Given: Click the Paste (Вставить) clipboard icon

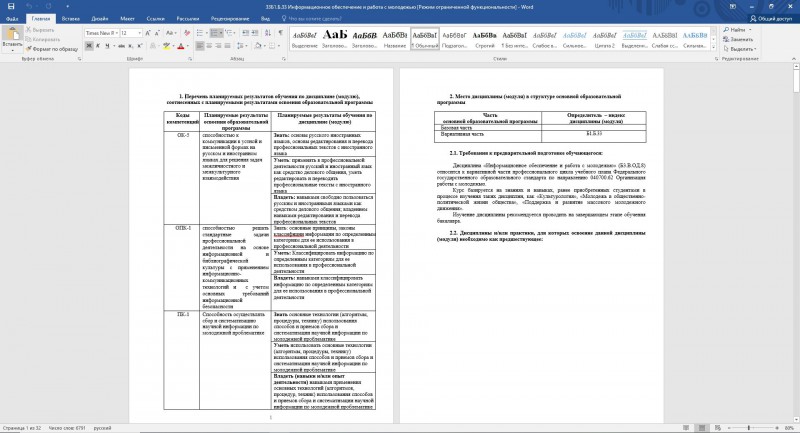Looking at the screenshot, I should pos(12,38).
